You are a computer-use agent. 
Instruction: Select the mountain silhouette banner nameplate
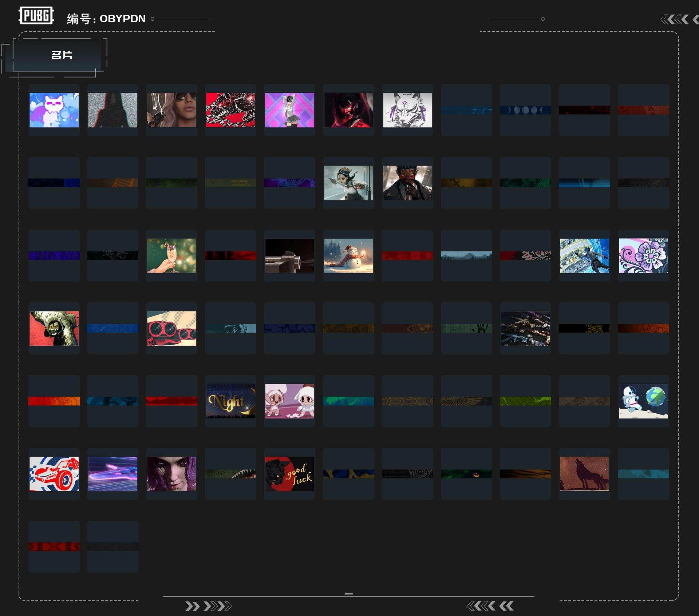point(466,255)
